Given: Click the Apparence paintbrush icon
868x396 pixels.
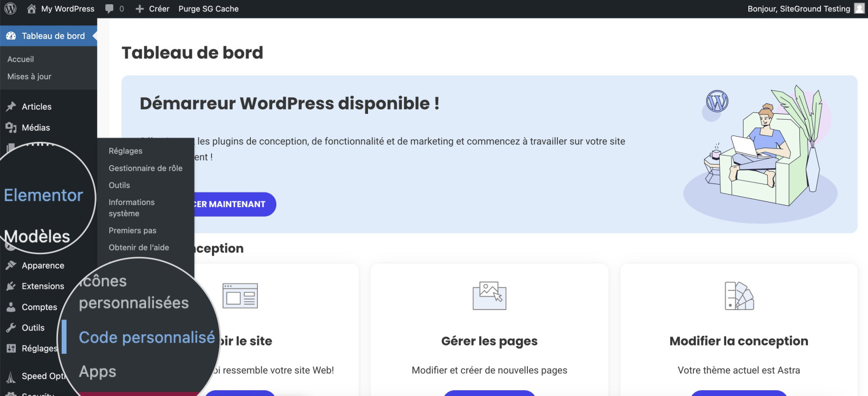Looking at the screenshot, I should click(x=11, y=265).
